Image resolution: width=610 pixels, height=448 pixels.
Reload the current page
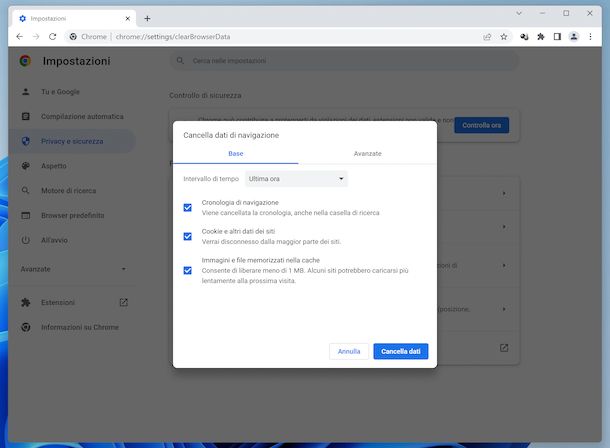(53, 37)
